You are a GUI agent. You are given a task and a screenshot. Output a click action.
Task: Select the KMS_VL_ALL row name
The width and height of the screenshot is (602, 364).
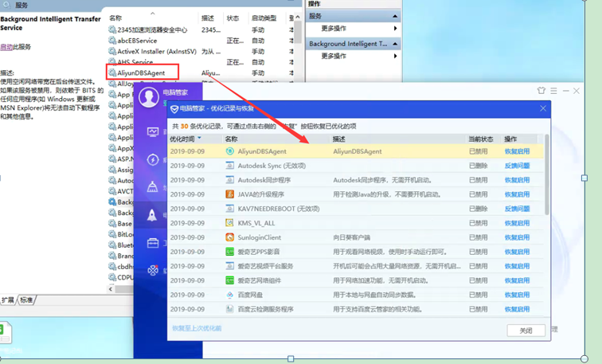[256, 223]
